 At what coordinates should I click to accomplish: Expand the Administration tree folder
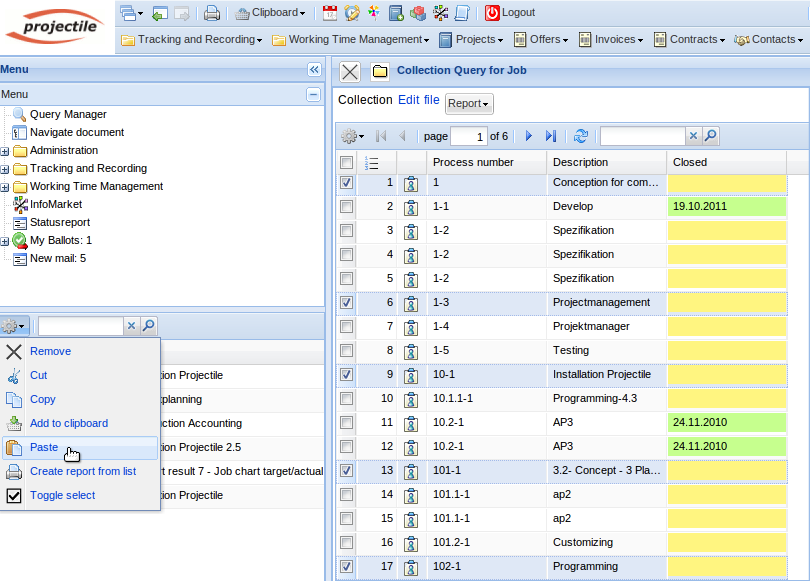[x=5, y=151]
